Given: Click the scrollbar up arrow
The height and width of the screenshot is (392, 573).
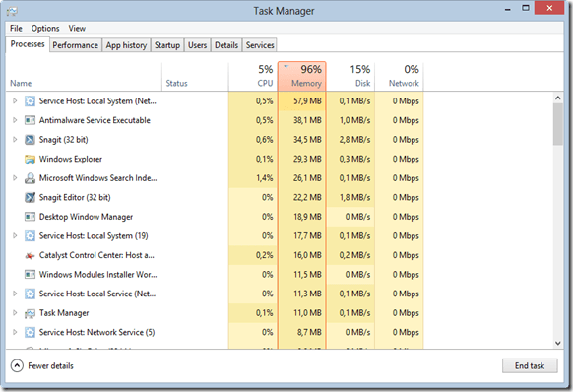Looking at the screenshot, I should click(557, 98).
